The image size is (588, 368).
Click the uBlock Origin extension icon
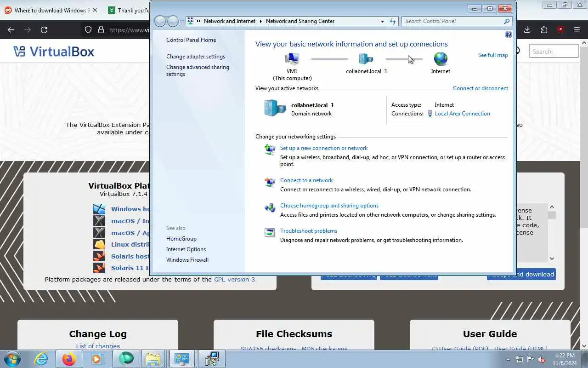560,29
